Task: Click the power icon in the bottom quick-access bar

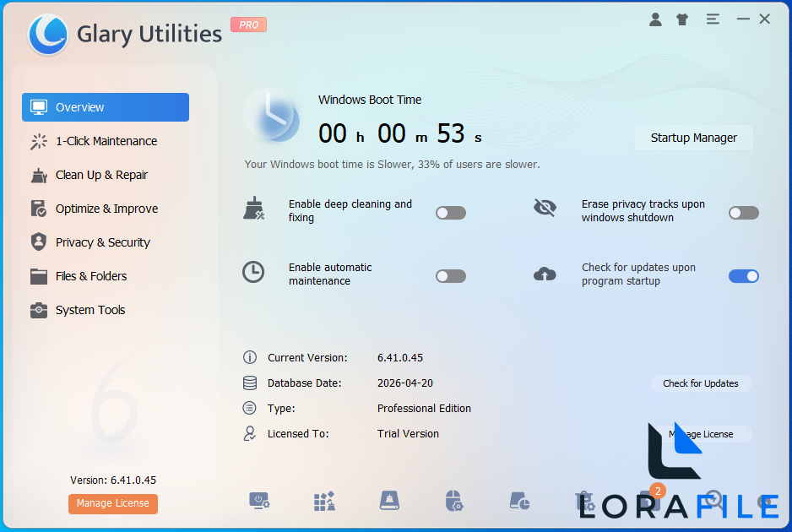Action: coord(260,501)
